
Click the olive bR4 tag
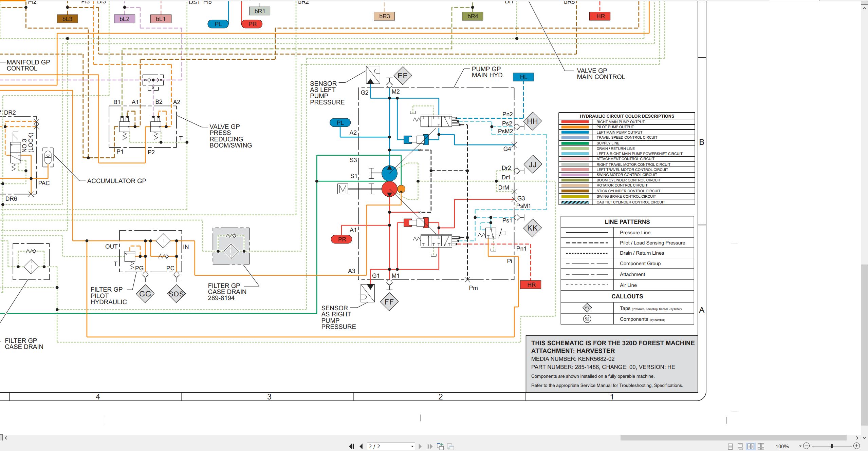(473, 16)
